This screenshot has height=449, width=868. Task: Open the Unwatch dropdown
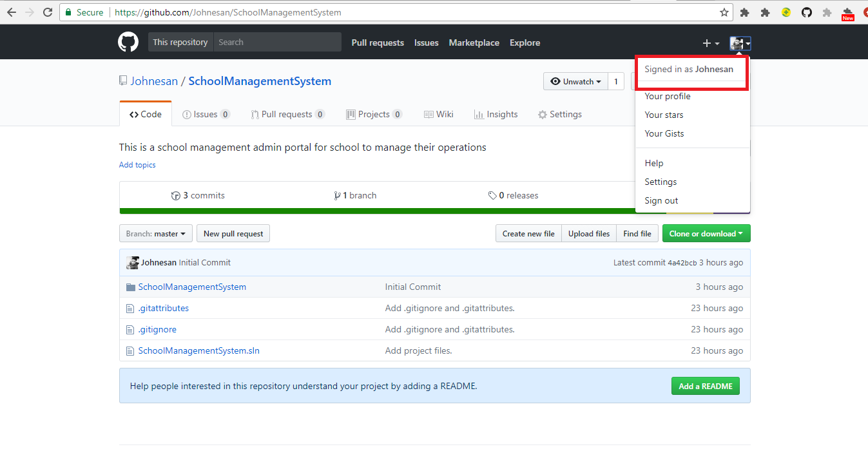point(576,82)
